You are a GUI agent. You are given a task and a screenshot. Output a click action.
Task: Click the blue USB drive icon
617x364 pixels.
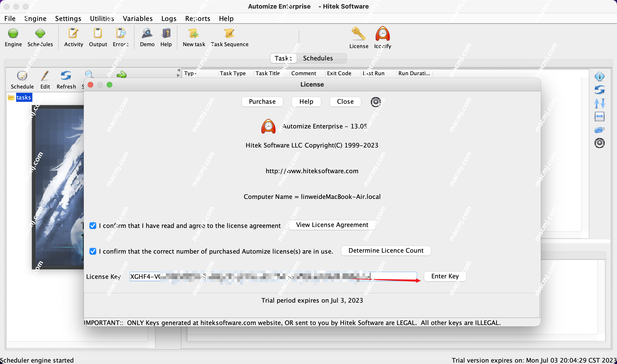[599, 130]
